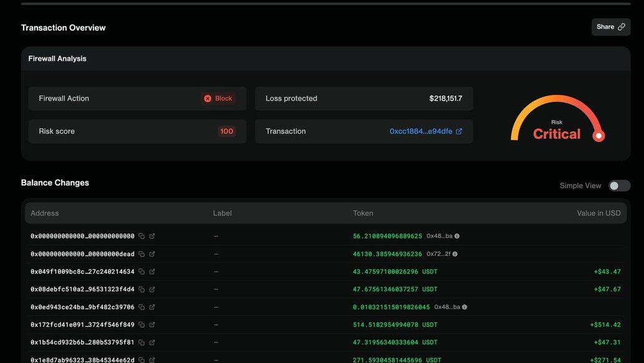
Task: Click the Value in USD column header
Action: click(x=598, y=213)
